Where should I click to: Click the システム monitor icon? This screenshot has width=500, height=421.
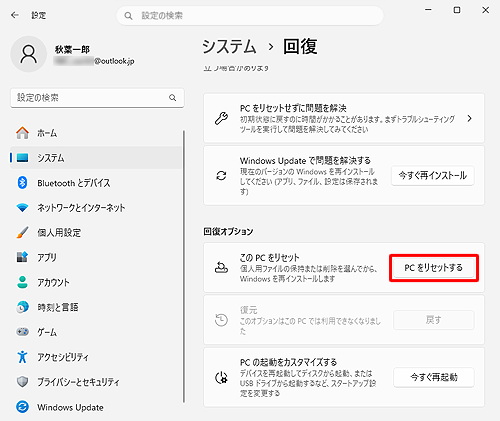[22, 157]
